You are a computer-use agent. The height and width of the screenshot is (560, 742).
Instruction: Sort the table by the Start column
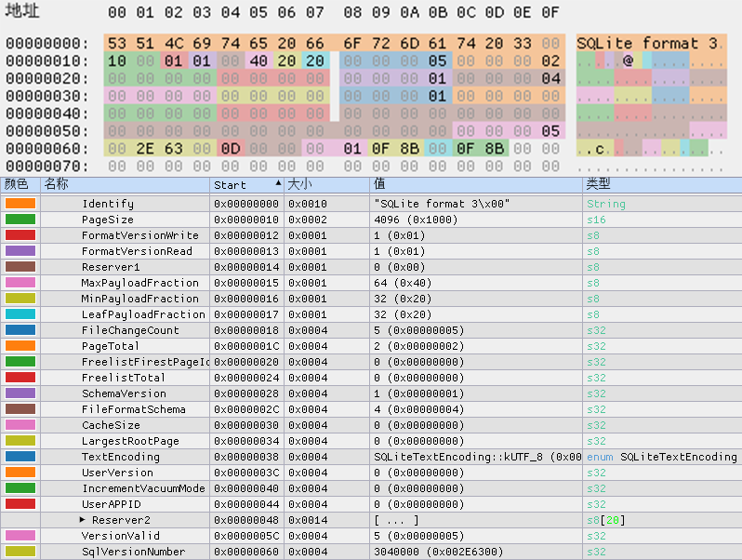[x=246, y=184]
